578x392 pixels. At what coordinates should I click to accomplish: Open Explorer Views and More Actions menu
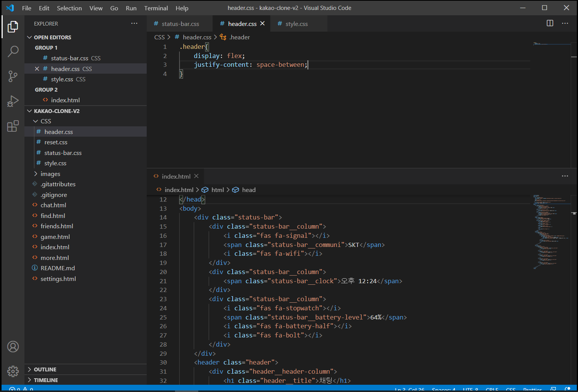[x=134, y=23]
